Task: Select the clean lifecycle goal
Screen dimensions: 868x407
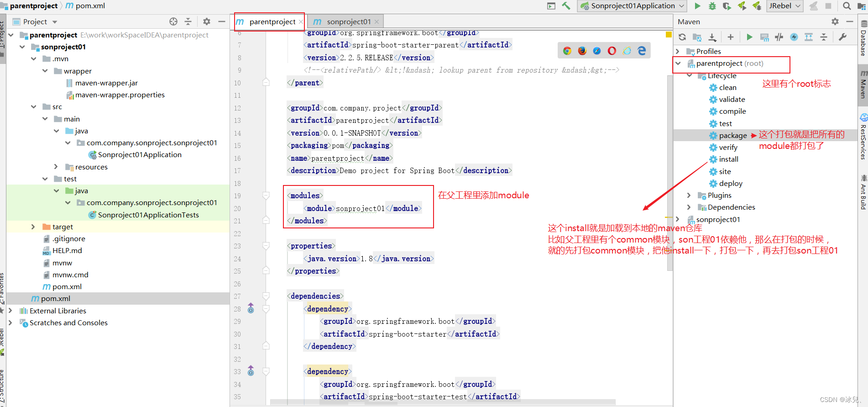Action: (727, 88)
